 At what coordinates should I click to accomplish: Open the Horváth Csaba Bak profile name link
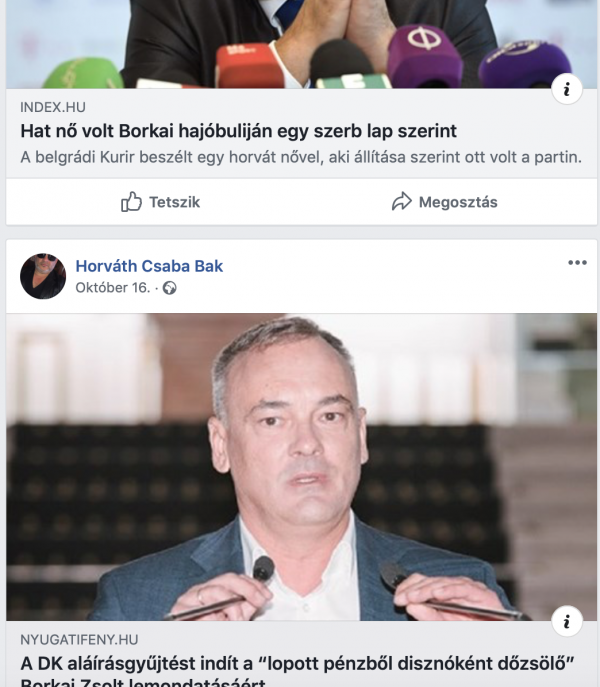tap(149, 266)
